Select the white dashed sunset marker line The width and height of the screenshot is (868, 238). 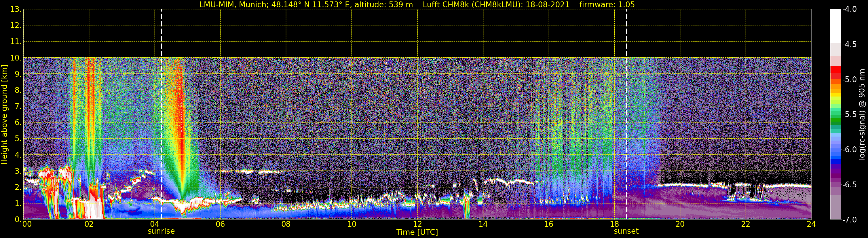click(626, 114)
